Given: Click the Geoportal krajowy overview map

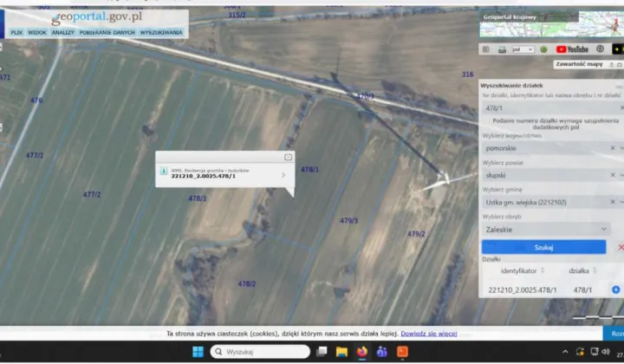Looking at the screenshot, I should tap(551, 24).
